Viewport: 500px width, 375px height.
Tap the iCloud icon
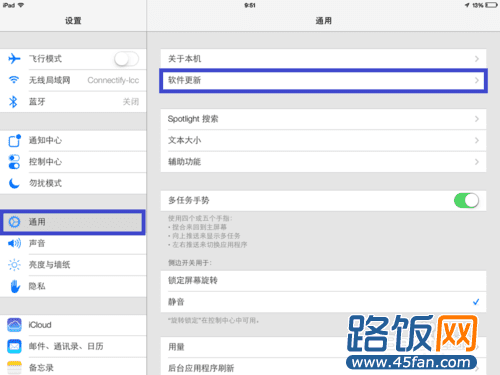(14, 325)
